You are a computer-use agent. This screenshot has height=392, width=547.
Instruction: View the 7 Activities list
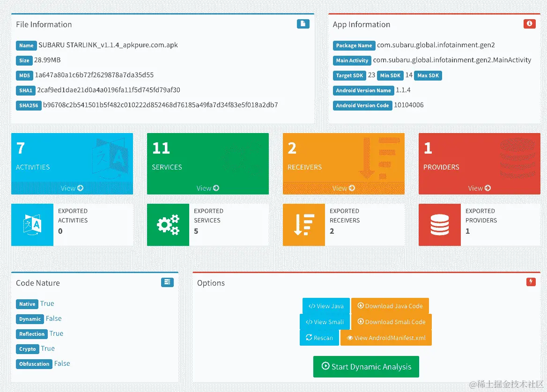(x=72, y=188)
